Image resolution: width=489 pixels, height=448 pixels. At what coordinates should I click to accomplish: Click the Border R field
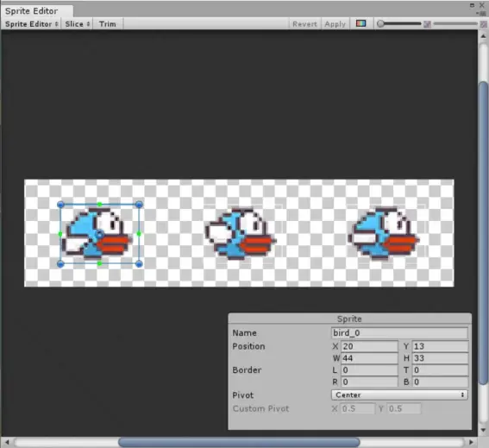tap(370, 382)
